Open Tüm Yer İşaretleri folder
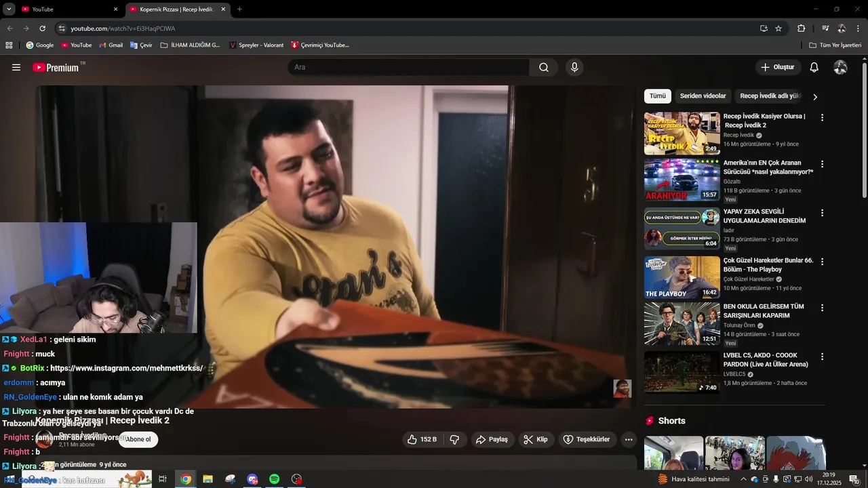Screen dimensions: 868x488 point(835,45)
